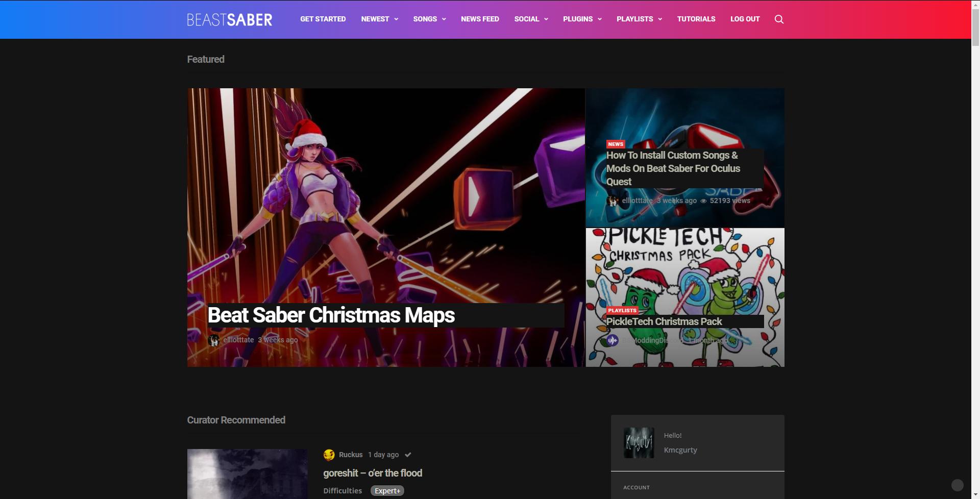Open the Tutorials menu item
980x499 pixels.
(x=696, y=19)
